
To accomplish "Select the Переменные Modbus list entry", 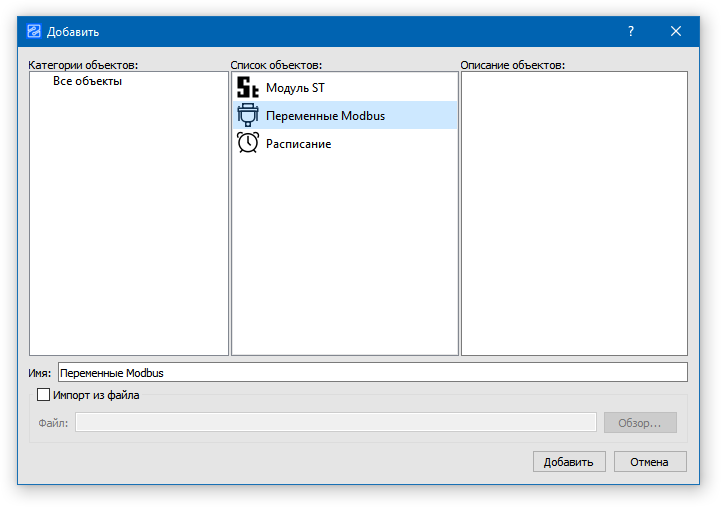I will point(344,115).
